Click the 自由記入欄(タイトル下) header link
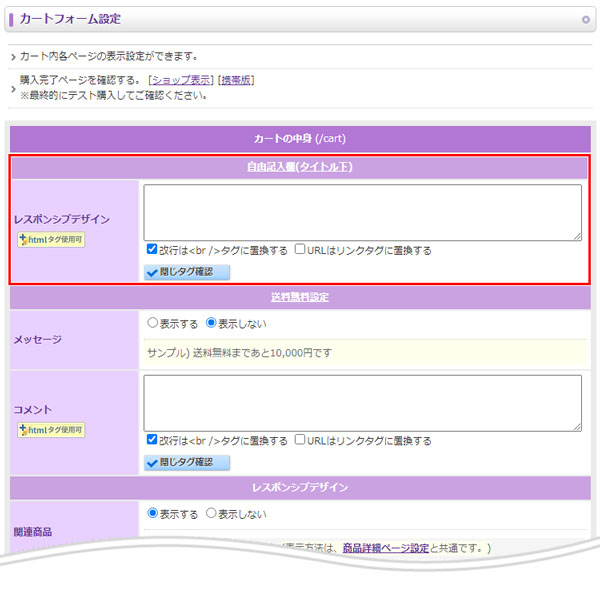This screenshot has height=592, width=600. [x=300, y=167]
